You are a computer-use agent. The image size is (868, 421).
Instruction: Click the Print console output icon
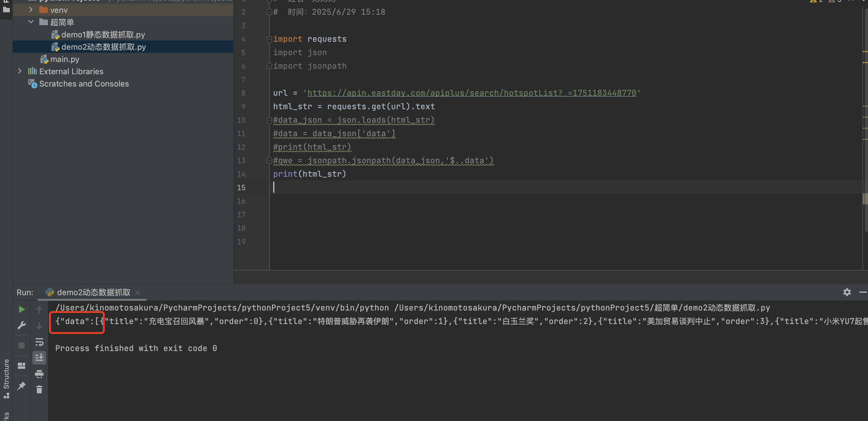click(x=39, y=374)
